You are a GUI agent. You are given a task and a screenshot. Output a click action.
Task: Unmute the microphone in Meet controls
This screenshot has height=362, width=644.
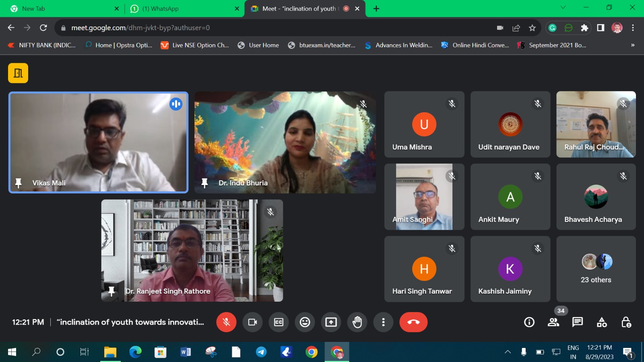[226, 322]
